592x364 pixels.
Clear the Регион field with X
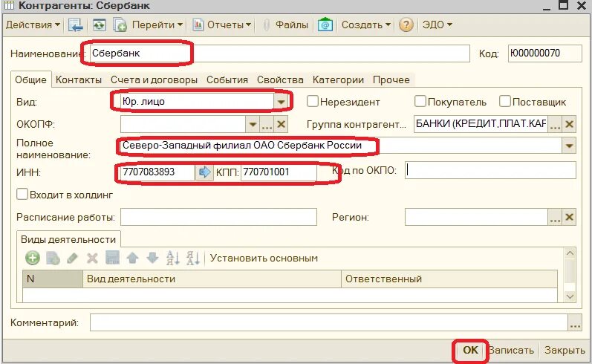570,218
